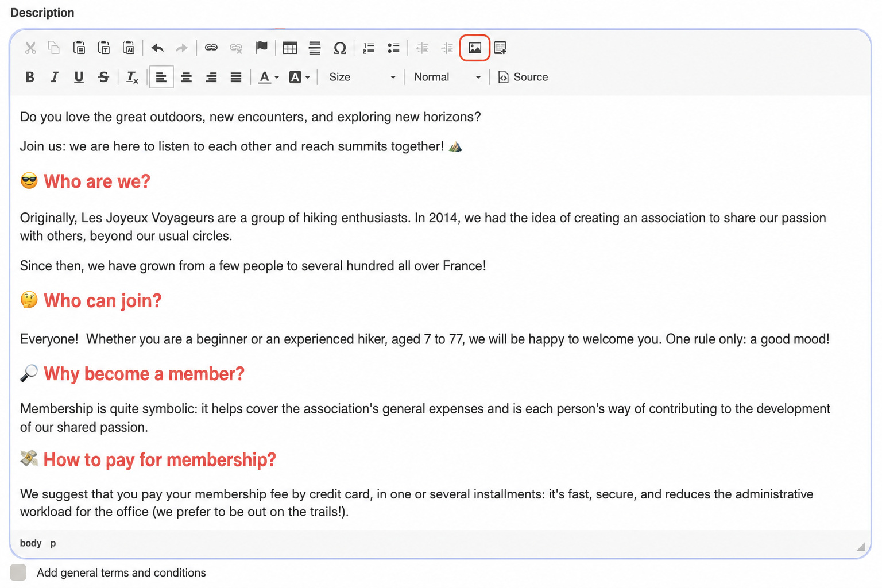Start a numbered list

(369, 48)
